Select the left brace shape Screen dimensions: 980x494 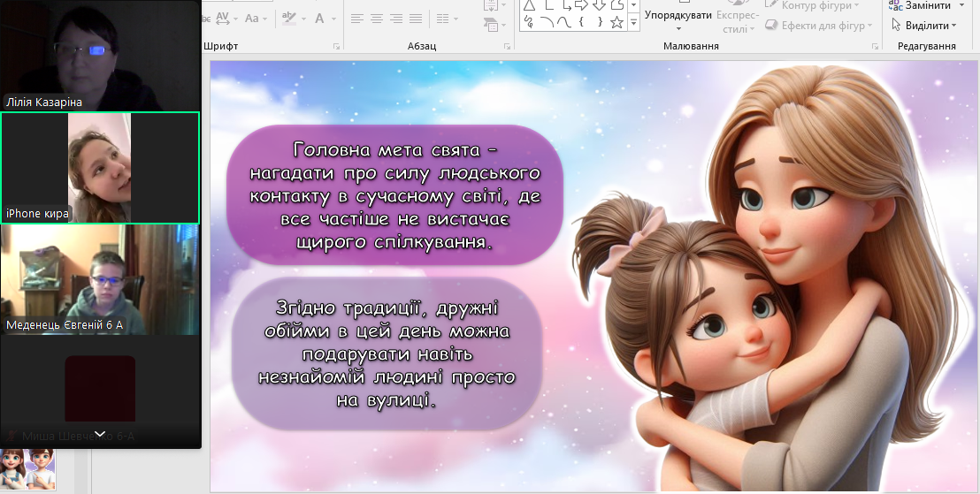[x=581, y=23]
